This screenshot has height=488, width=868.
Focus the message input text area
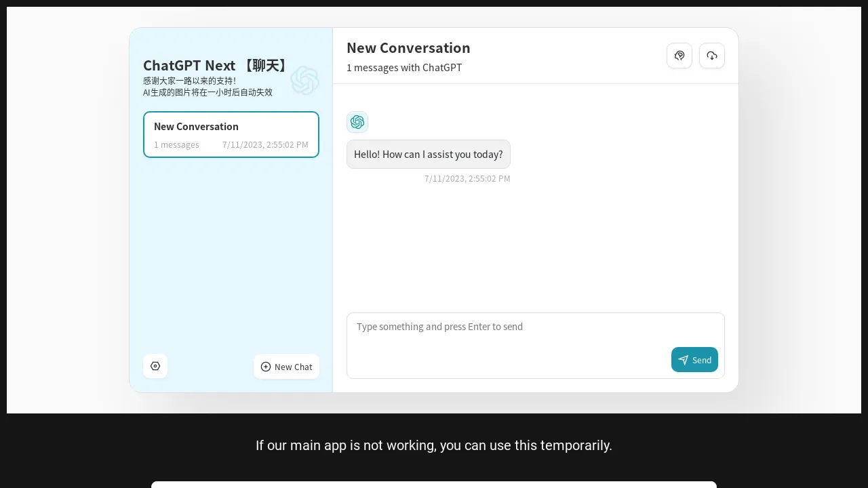[536, 346]
